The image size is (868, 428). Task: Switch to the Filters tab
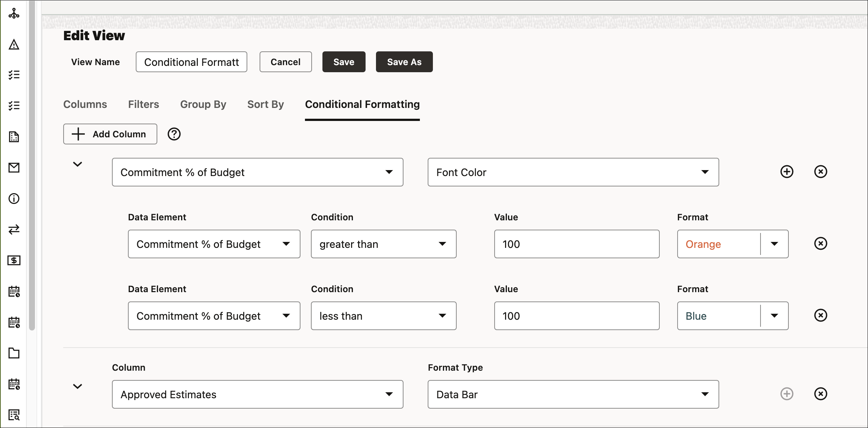pyautogui.click(x=143, y=104)
